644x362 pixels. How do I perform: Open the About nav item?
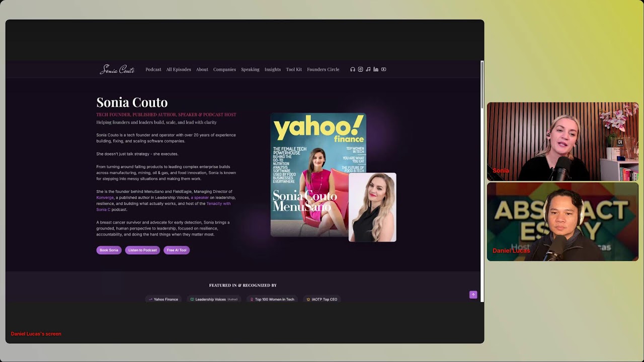pyautogui.click(x=202, y=69)
